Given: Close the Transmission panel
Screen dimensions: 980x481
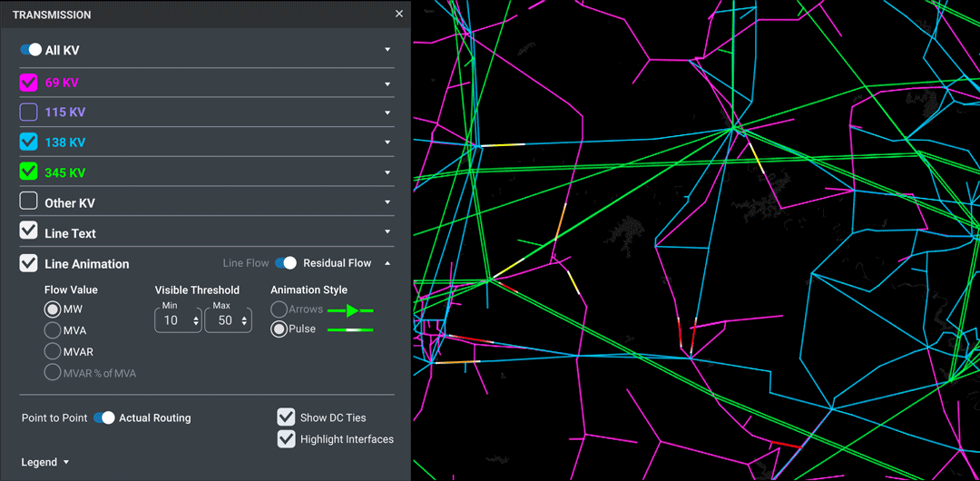Looking at the screenshot, I should tap(399, 15).
